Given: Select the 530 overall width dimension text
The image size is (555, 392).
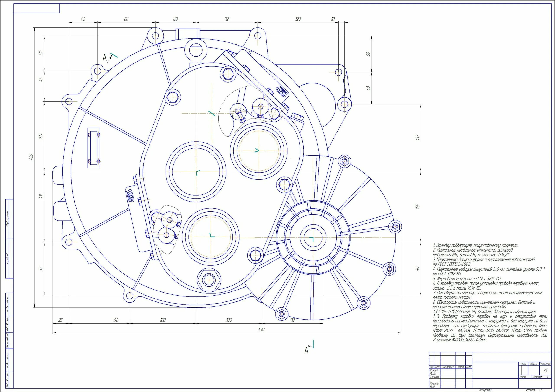Looking at the screenshot, I should pyautogui.click(x=261, y=330).
